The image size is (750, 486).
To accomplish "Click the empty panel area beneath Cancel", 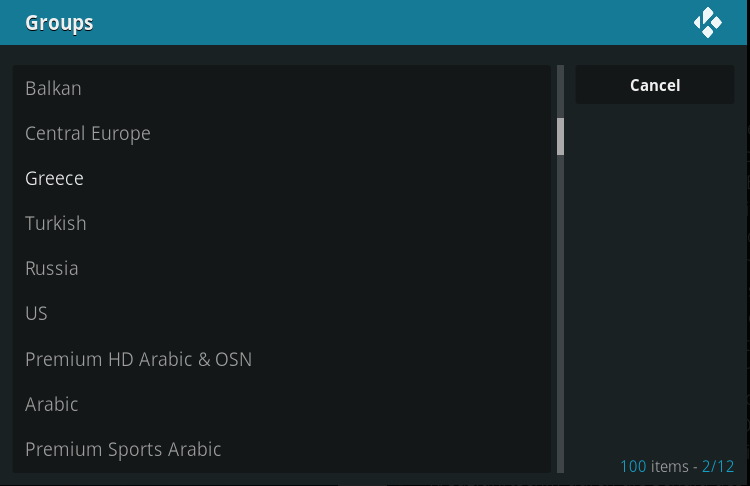I will click(x=654, y=277).
